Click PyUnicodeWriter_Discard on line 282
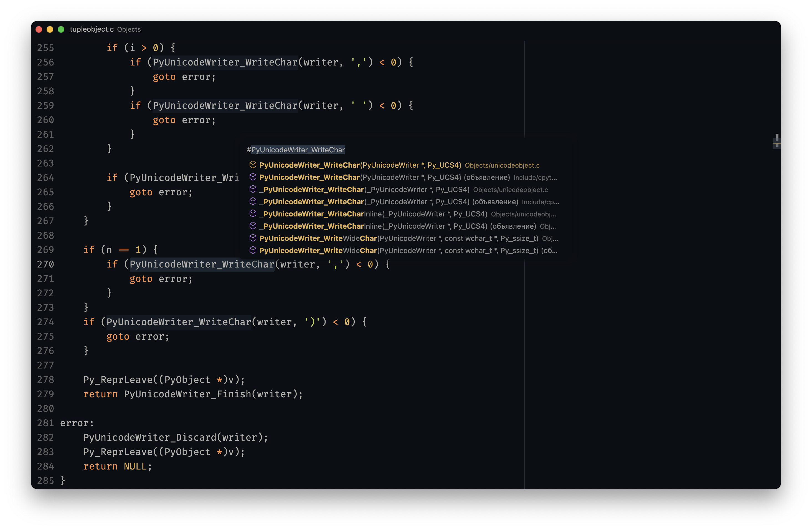 (150, 438)
